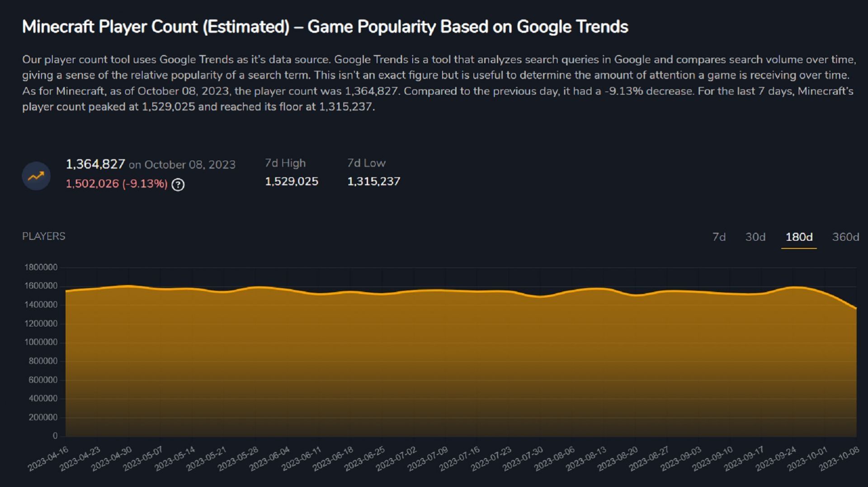Click the 7d High value 1,529,025
The image size is (868, 487).
(292, 181)
